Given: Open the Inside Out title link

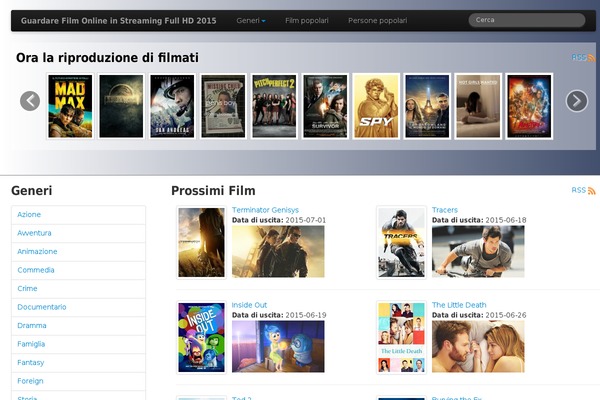Looking at the screenshot, I should coord(249,305).
